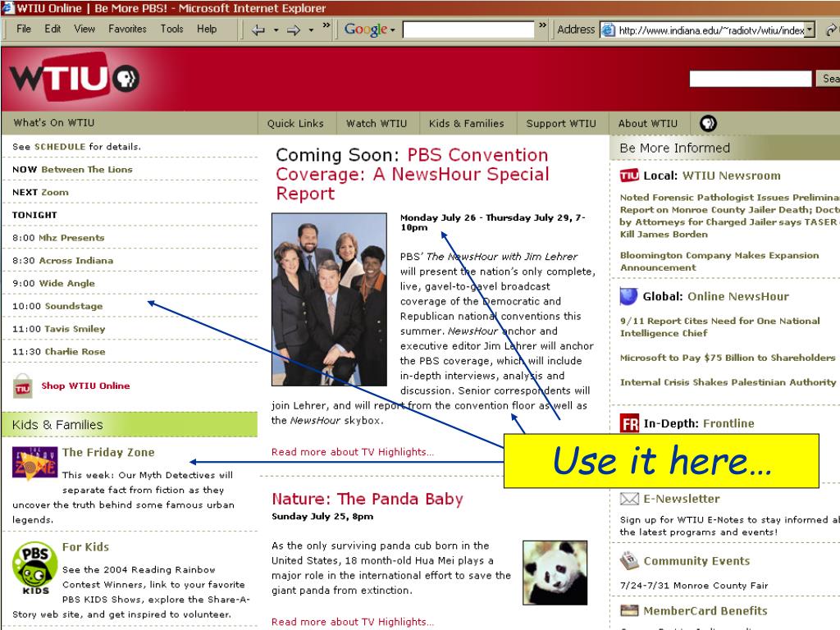Open the SCHEDULE link
840x630 pixels.
coord(59,146)
